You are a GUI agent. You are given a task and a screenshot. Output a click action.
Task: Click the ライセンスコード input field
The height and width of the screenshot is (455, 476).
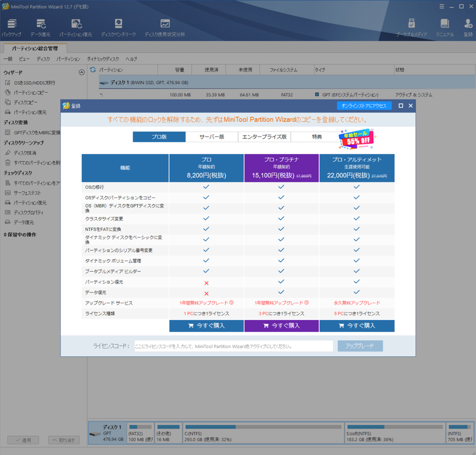[234, 346]
